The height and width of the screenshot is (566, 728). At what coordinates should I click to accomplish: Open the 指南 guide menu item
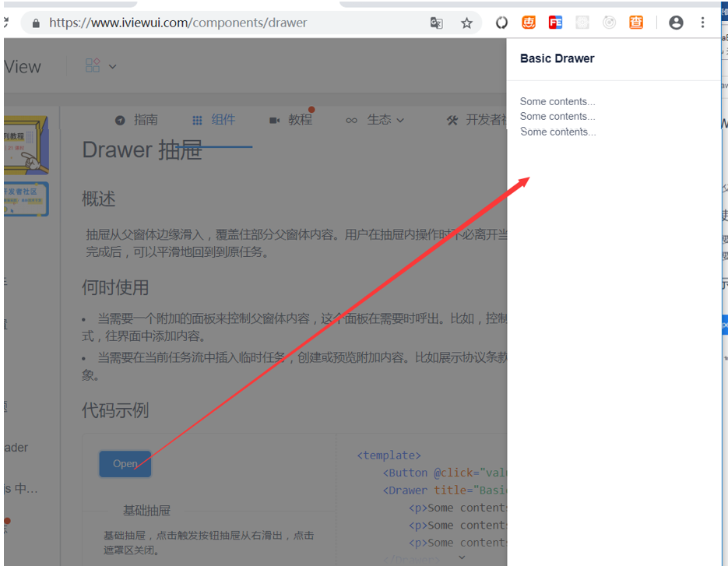pos(146,120)
